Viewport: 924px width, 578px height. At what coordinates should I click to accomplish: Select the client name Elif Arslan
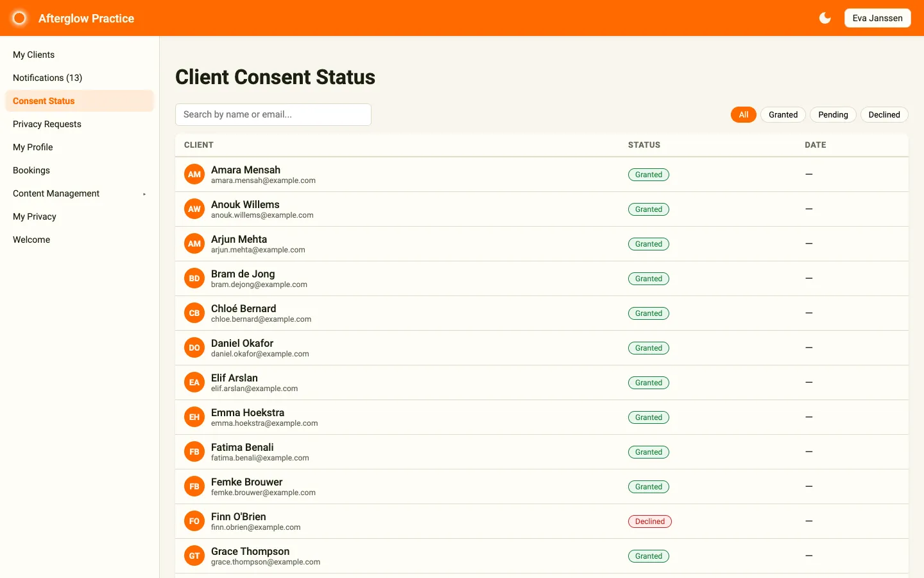[x=234, y=378]
